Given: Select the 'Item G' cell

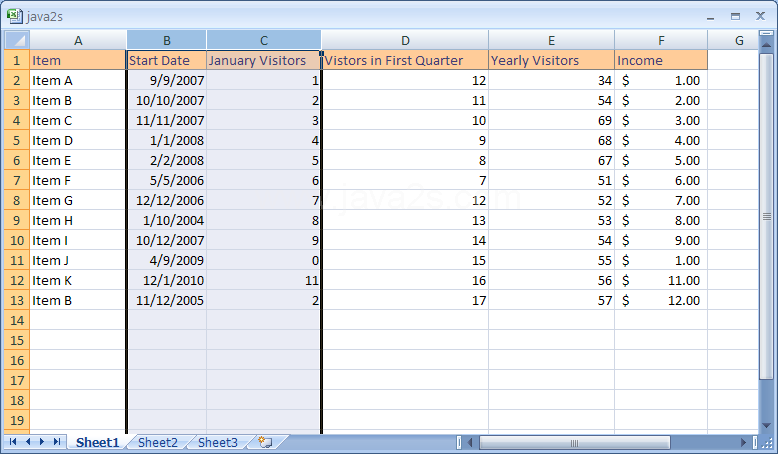Looking at the screenshot, I should pyautogui.click(x=78, y=200).
